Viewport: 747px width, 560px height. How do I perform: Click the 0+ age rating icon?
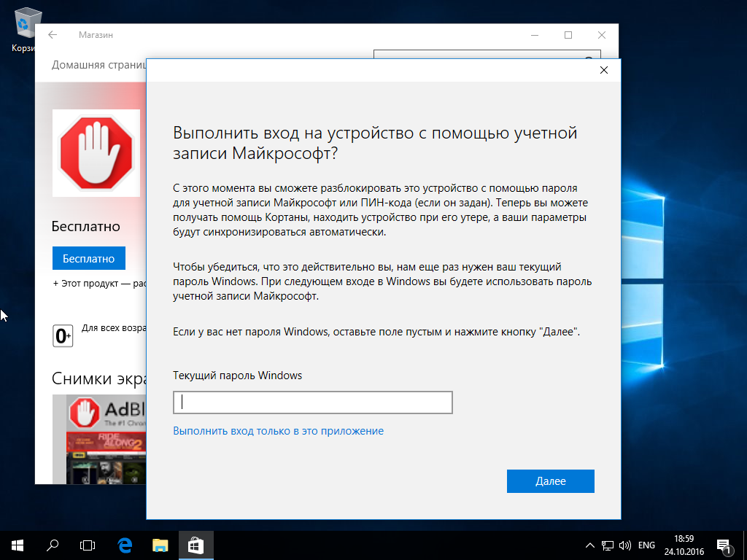63,335
